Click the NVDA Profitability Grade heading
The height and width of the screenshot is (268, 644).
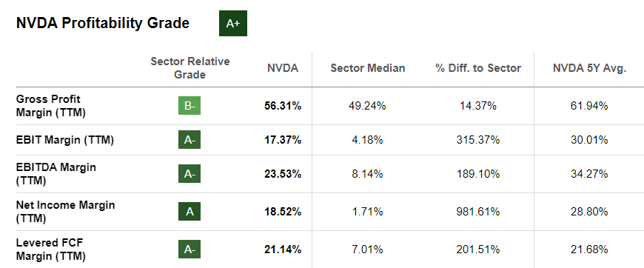point(103,24)
